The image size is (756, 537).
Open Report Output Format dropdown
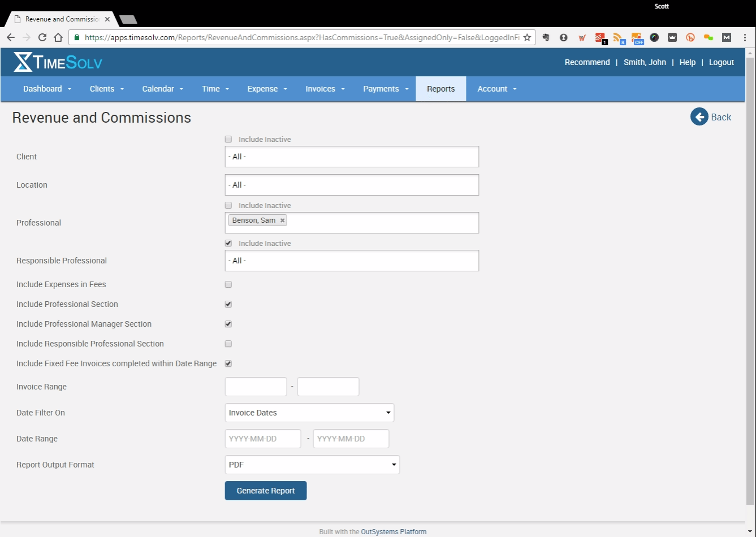(x=312, y=465)
